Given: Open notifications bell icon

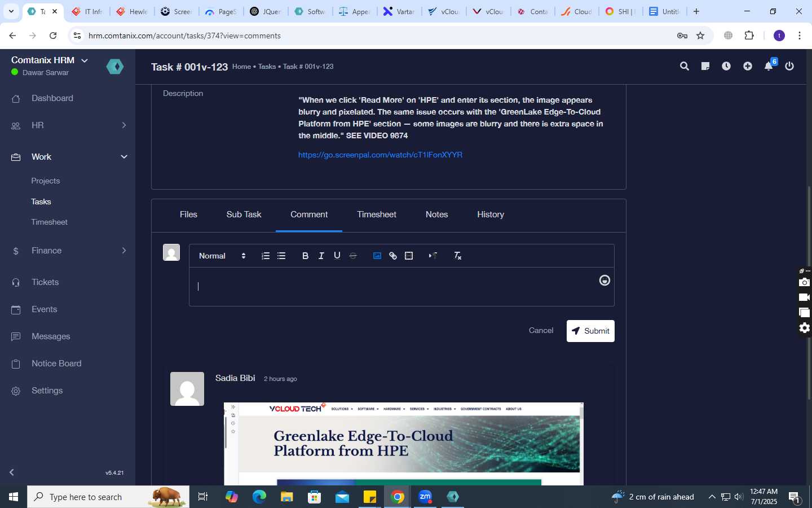Looking at the screenshot, I should pyautogui.click(x=769, y=67).
